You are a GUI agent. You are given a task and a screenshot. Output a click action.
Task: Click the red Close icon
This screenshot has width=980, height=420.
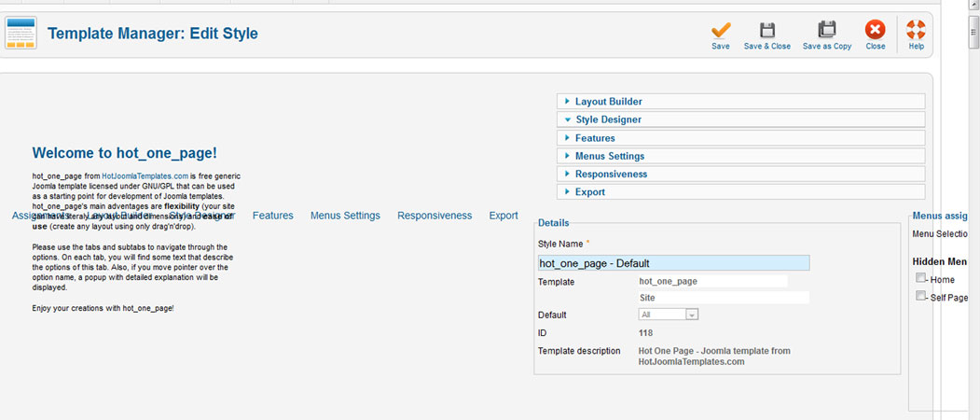tap(875, 30)
